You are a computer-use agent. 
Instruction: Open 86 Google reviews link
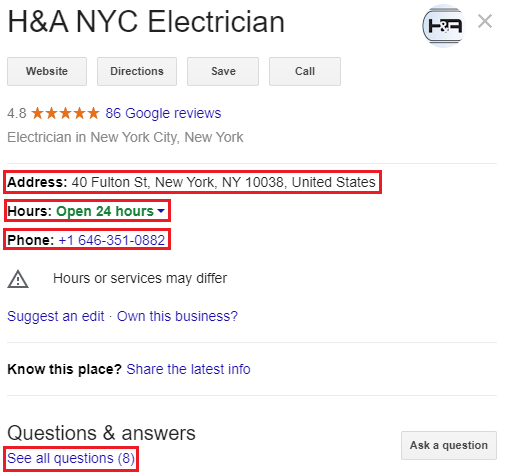[163, 113]
